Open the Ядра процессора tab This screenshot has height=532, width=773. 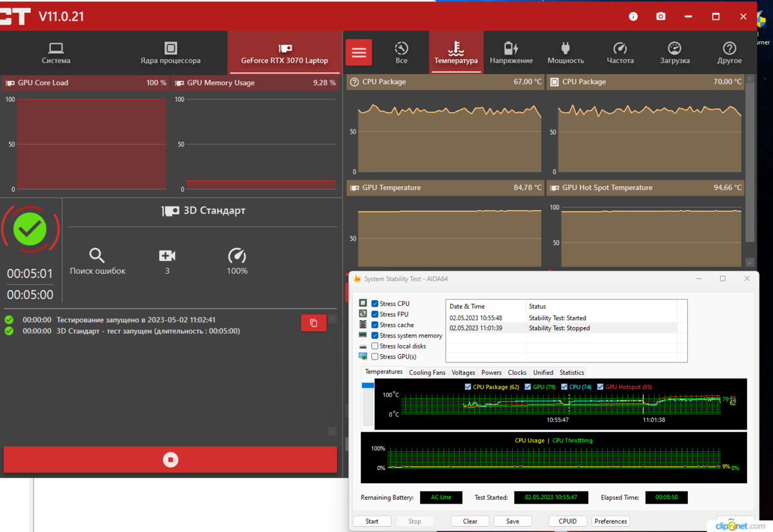pyautogui.click(x=170, y=53)
